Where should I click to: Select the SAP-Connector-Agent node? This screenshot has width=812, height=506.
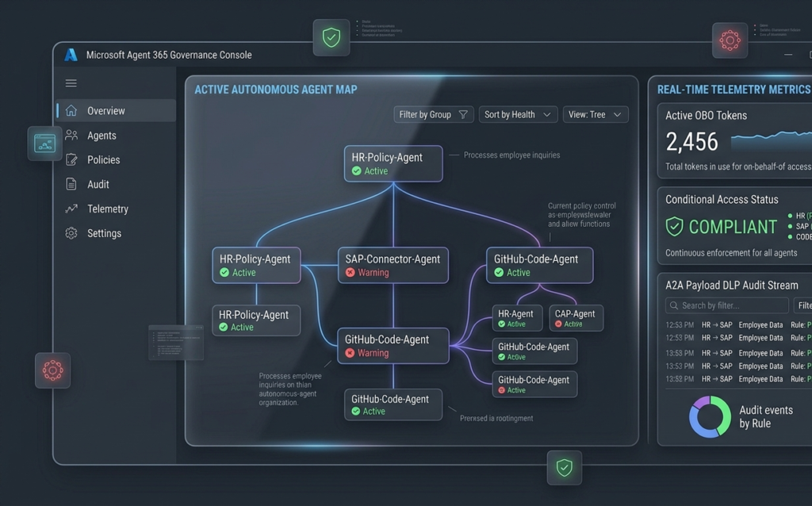pos(393,265)
